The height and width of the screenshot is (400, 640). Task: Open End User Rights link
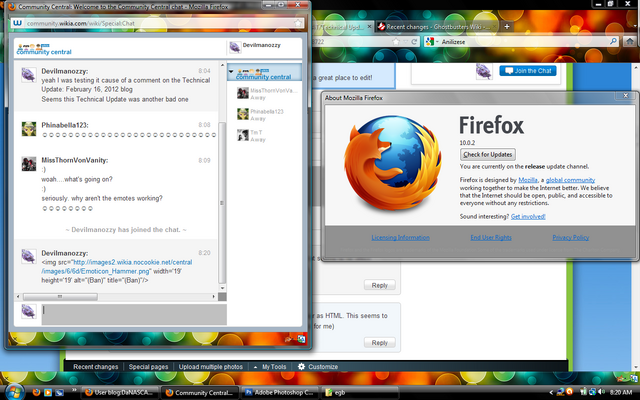click(491, 238)
